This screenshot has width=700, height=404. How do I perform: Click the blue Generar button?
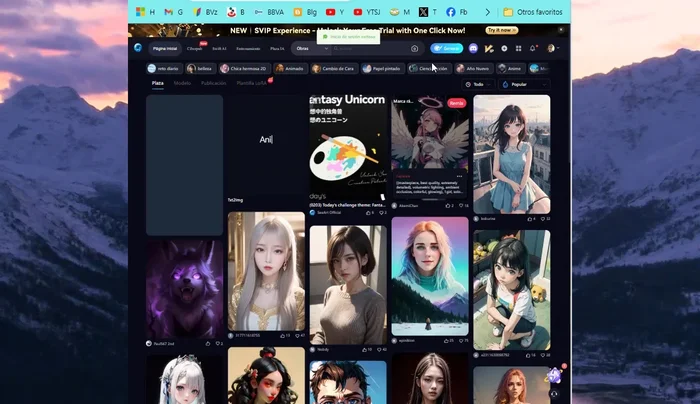447,48
